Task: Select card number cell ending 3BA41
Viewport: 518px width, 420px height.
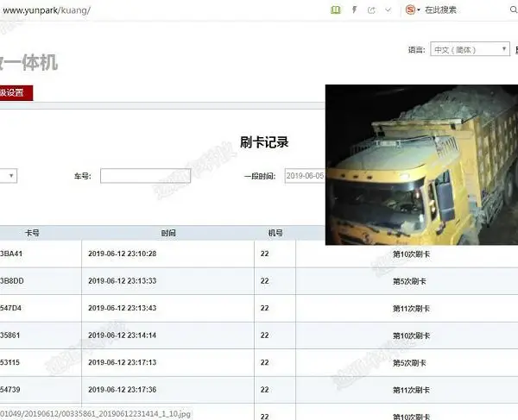Action: pos(11,254)
